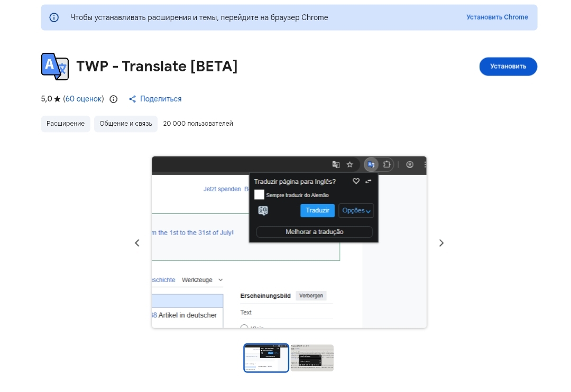Click the large preview screenshot image

[x=289, y=242]
